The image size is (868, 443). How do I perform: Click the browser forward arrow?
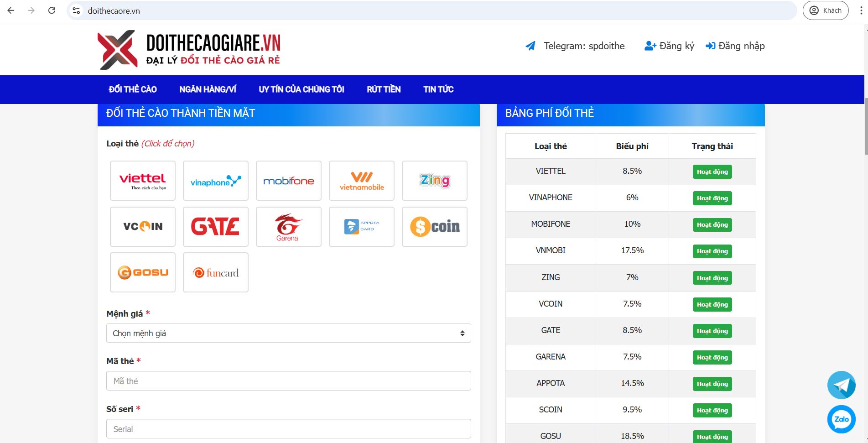click(x=31, y=10)
